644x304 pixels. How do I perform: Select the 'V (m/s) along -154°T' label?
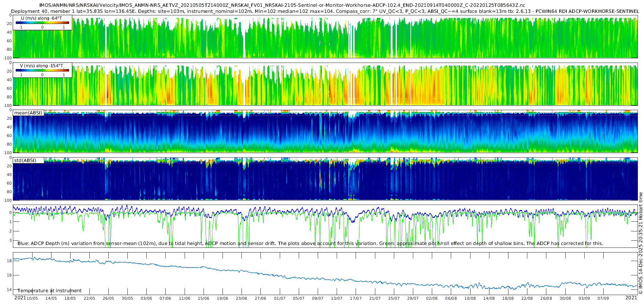click(x=42, y=66)
